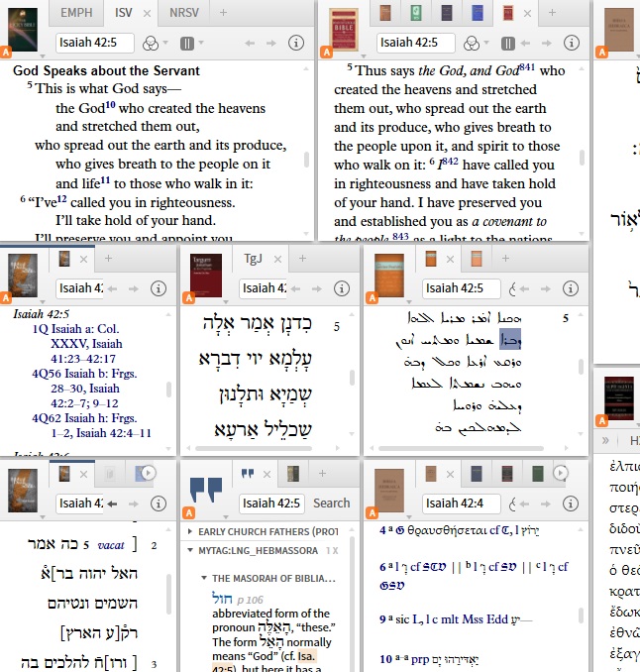Screen dimensions: 640x672
Task: Click Targum Jonathan book cover thumbnail
Action: tap(206, 276)
